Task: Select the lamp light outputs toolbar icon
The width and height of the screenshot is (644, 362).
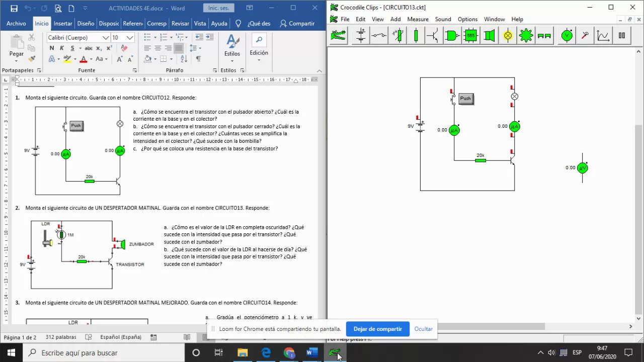Action: pos(508,36)
